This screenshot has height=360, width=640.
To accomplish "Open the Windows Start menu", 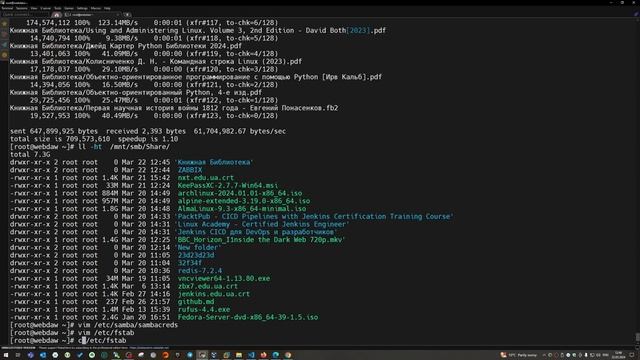I will click(x=6, y=355).
